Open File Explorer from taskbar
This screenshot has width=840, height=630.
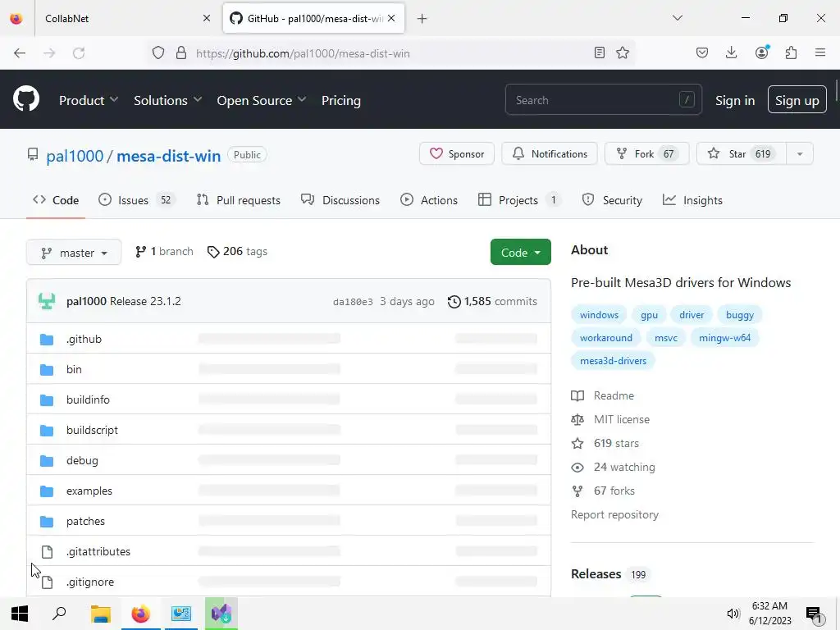coord(100,614)
